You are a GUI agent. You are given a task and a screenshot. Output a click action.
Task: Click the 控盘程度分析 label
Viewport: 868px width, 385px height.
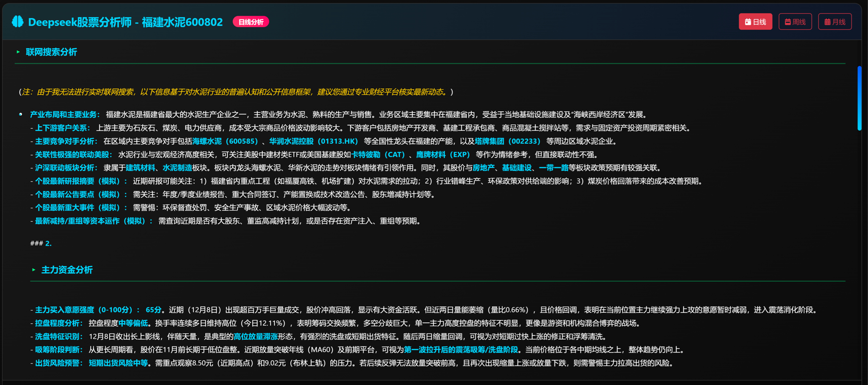click(59, 323)
